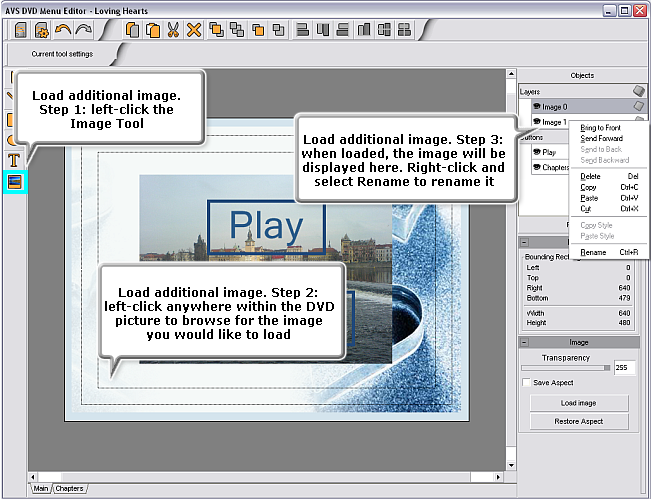Click the canvas vertical scrollbar down arrow
This screenshot has width=651, height=499.
click(511, 465)
